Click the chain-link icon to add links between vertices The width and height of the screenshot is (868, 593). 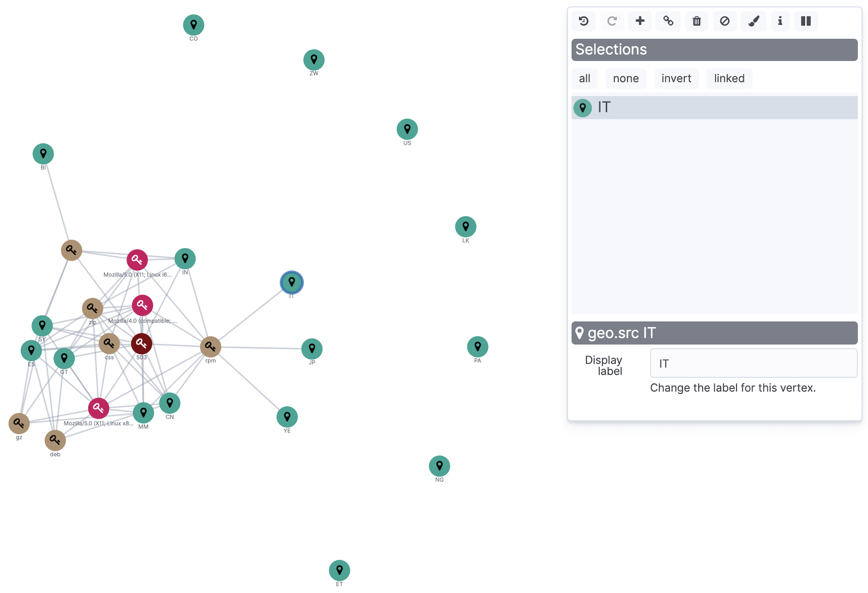[x=668, y=21]
